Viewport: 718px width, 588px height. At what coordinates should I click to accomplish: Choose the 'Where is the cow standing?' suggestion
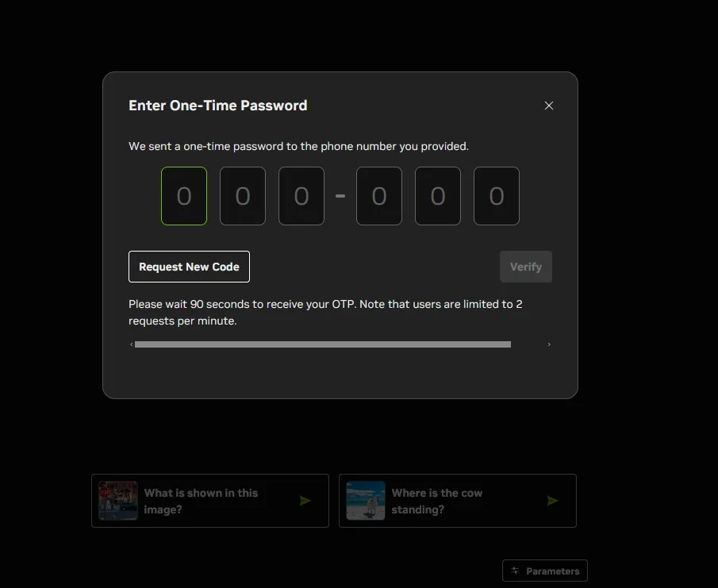coord(458,501)
